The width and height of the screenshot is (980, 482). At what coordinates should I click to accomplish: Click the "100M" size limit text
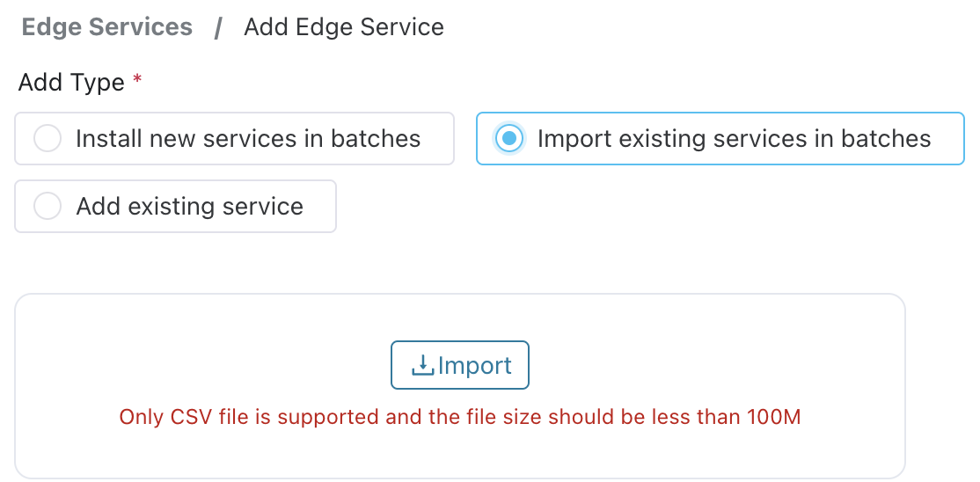[774, 417]
